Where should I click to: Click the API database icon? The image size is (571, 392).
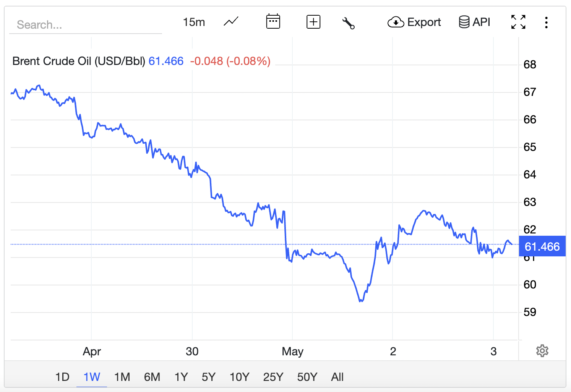[464, 22]
